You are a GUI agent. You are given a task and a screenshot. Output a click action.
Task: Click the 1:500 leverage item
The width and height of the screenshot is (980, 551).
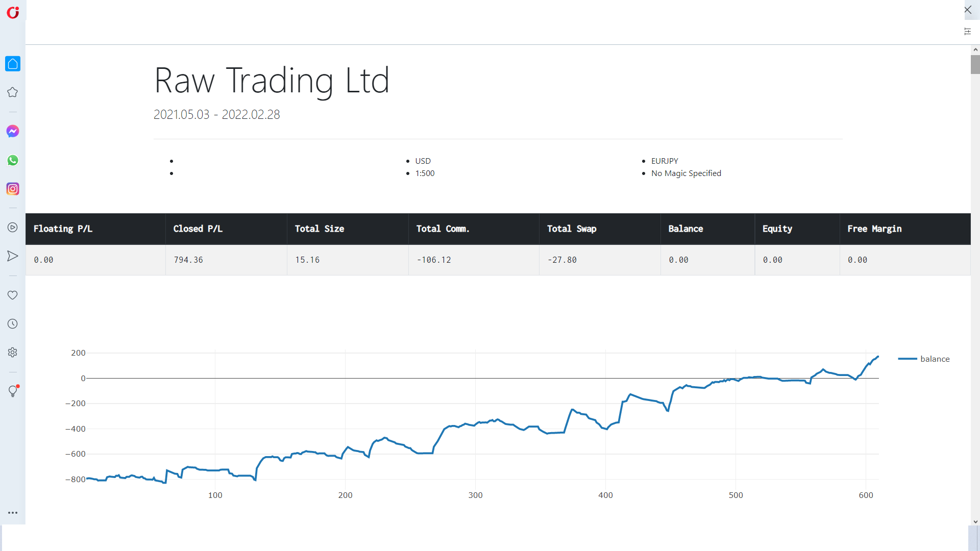point(425,173)
